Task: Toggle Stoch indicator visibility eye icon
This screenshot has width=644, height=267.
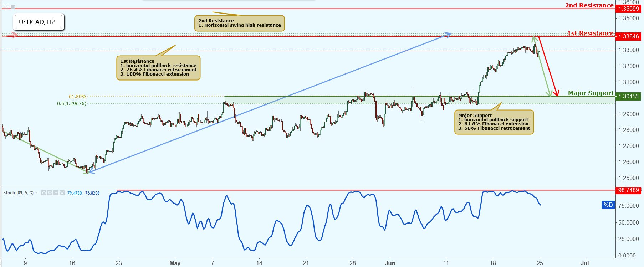Action: click(44, 193)
